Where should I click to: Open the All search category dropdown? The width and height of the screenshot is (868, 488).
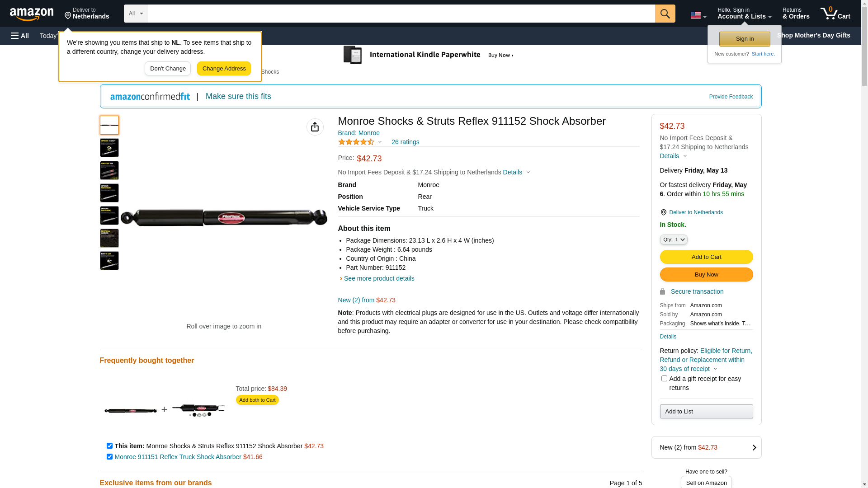tap(135, 14)
